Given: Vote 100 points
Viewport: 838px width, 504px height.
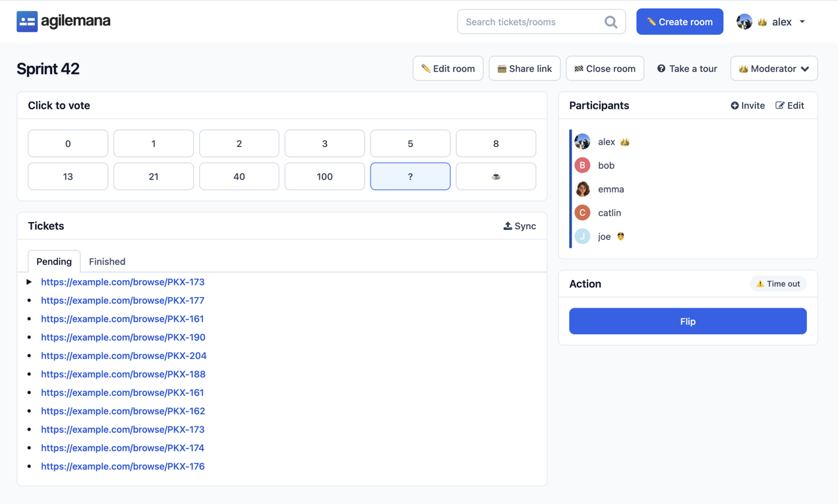Looking at the screenshot, I should click(x=324, y=177).
